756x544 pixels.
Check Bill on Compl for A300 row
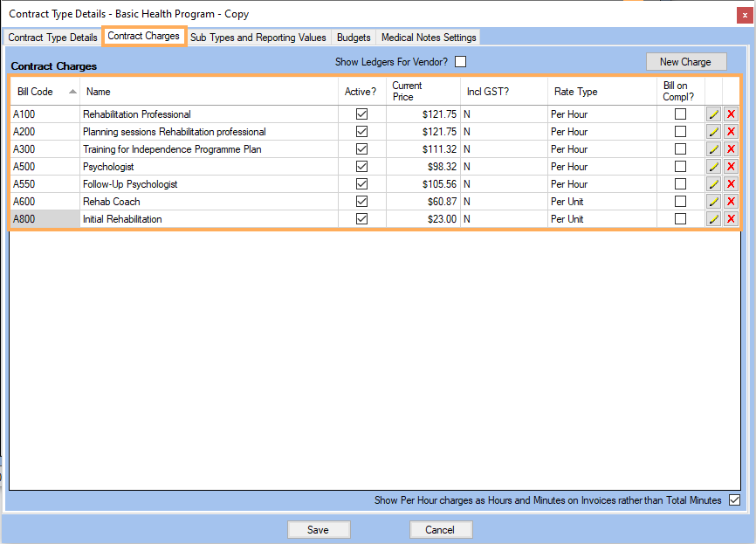pos(680,148)
